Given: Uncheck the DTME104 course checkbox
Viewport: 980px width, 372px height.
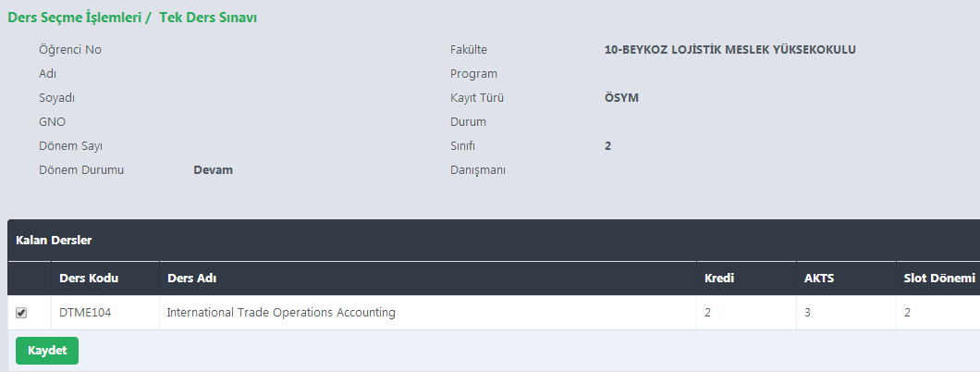Looking at the screenshot, I should pyautogui.click(x=21, y=313).
